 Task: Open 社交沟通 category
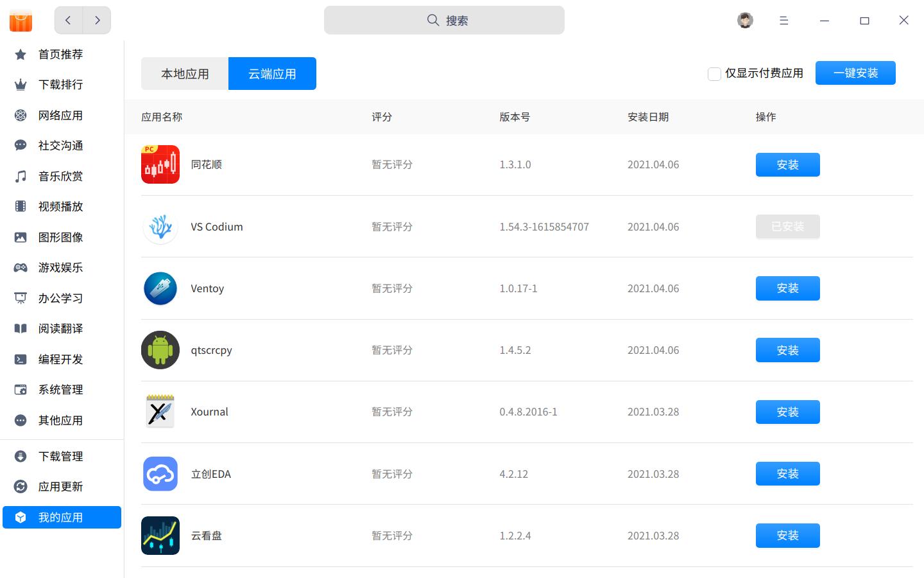click(x=62, y=146)
